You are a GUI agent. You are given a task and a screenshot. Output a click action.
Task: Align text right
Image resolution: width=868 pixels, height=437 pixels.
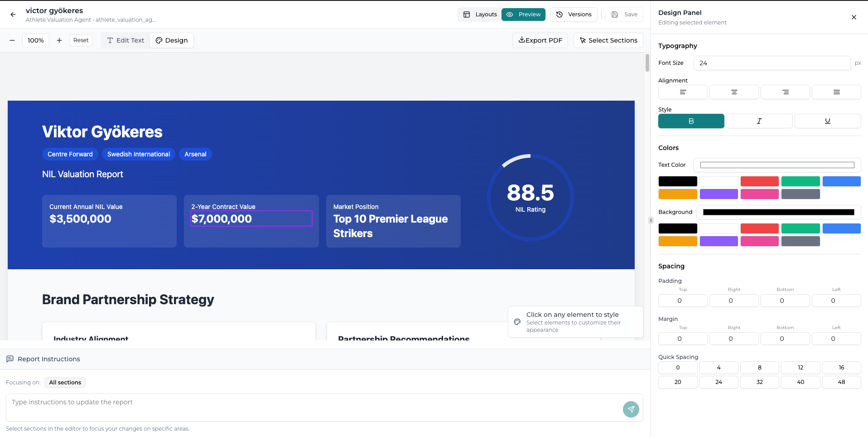[x=785, y=92]
